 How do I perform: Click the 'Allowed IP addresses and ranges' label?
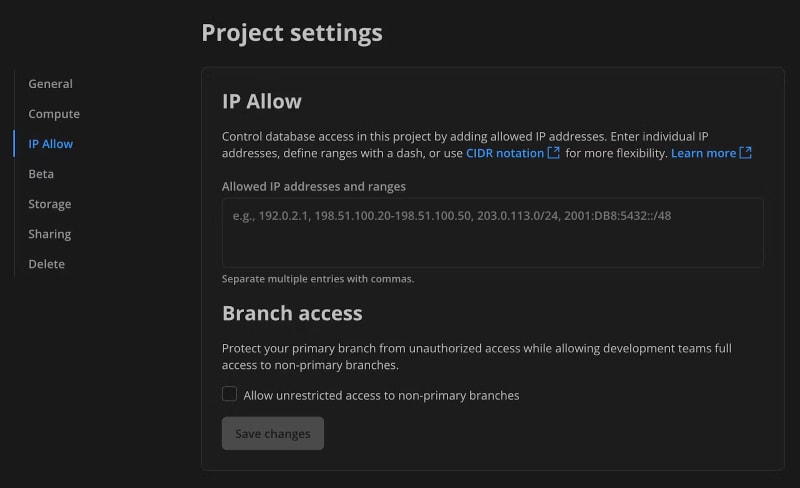[314, 187]
